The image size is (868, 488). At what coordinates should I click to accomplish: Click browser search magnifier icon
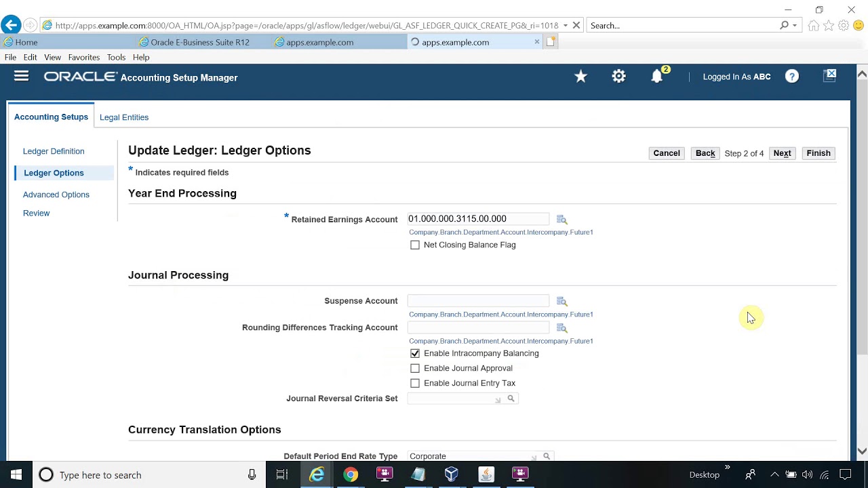784,25
